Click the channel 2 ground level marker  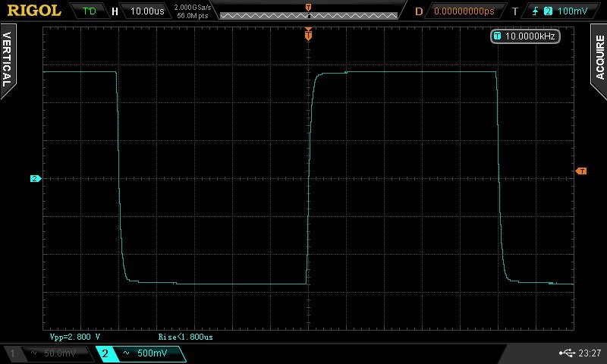36,178
